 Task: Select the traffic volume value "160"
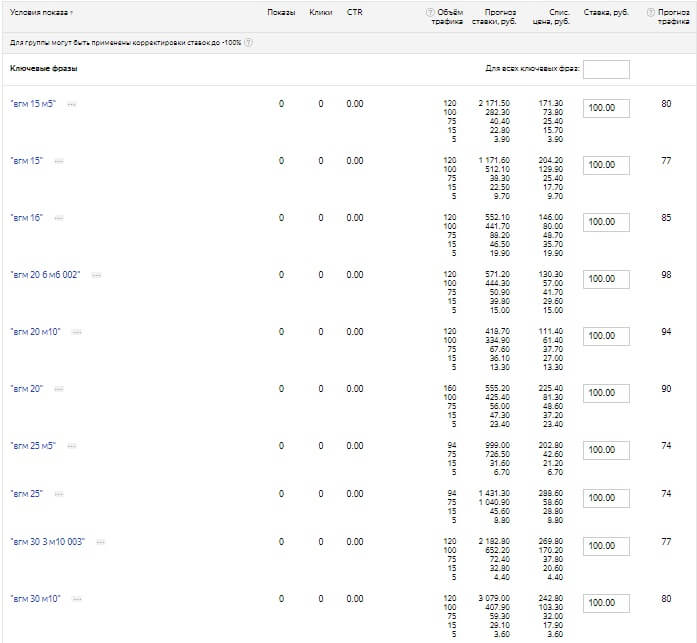click(449, 388)
